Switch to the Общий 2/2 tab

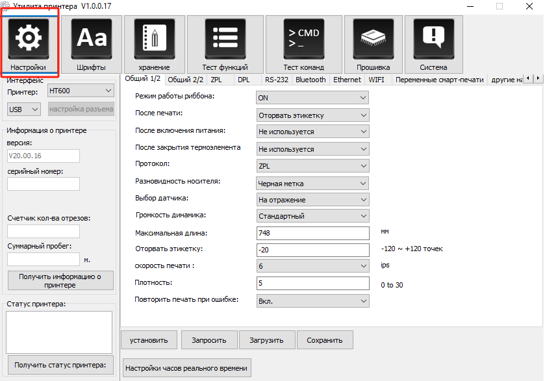click(x=185, y=79)
